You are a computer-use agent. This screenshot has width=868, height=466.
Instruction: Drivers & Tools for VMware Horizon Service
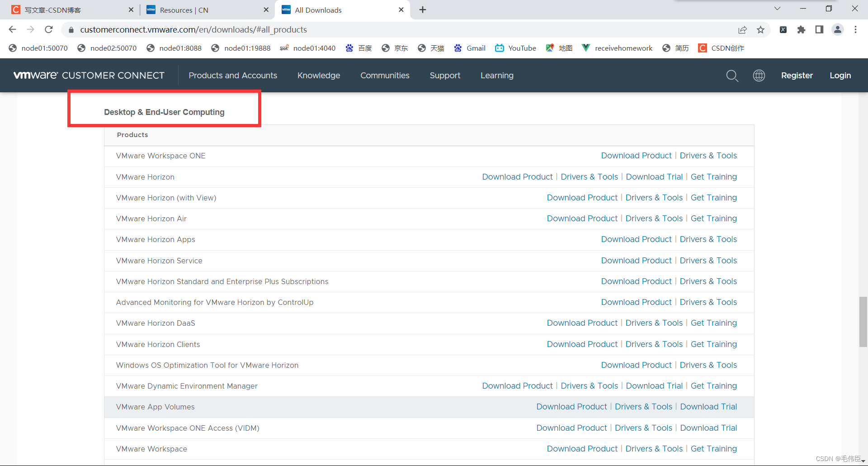[708, 261]
